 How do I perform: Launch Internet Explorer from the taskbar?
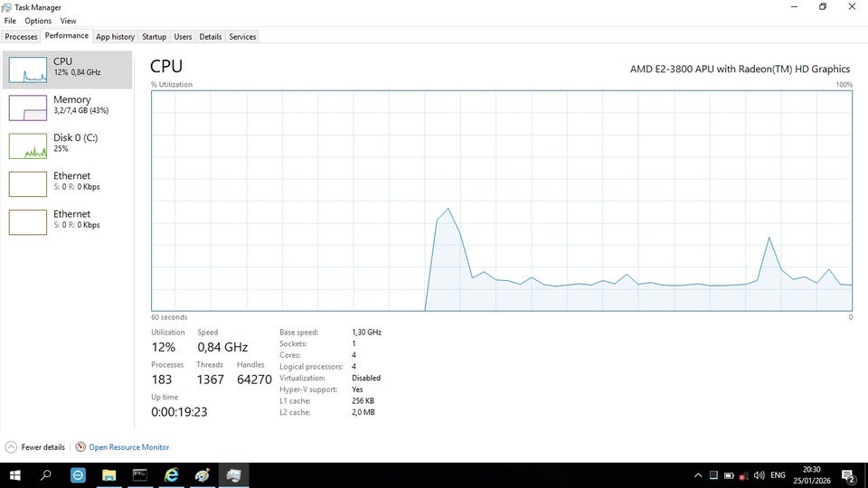[172, 475]
